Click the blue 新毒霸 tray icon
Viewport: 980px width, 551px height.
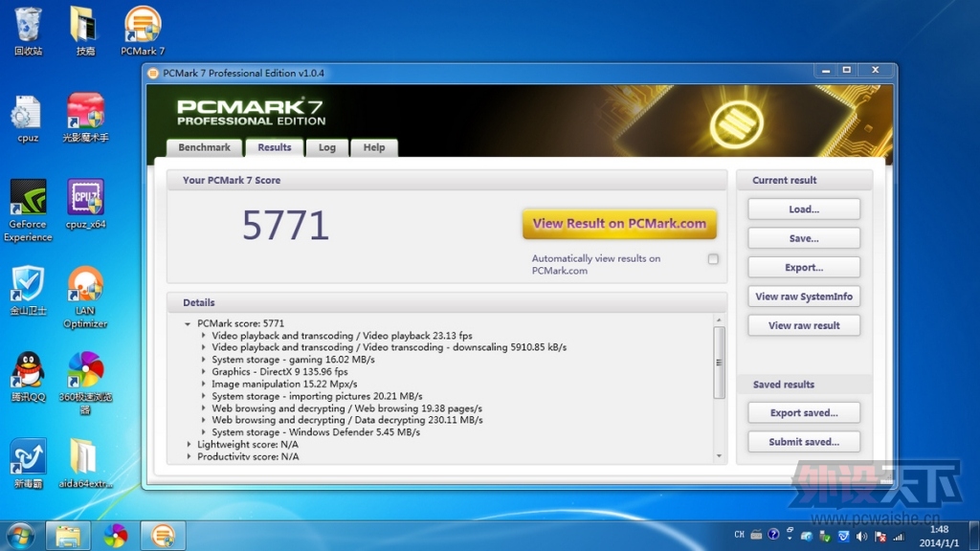pyautogui.click(x=843, y=536)
